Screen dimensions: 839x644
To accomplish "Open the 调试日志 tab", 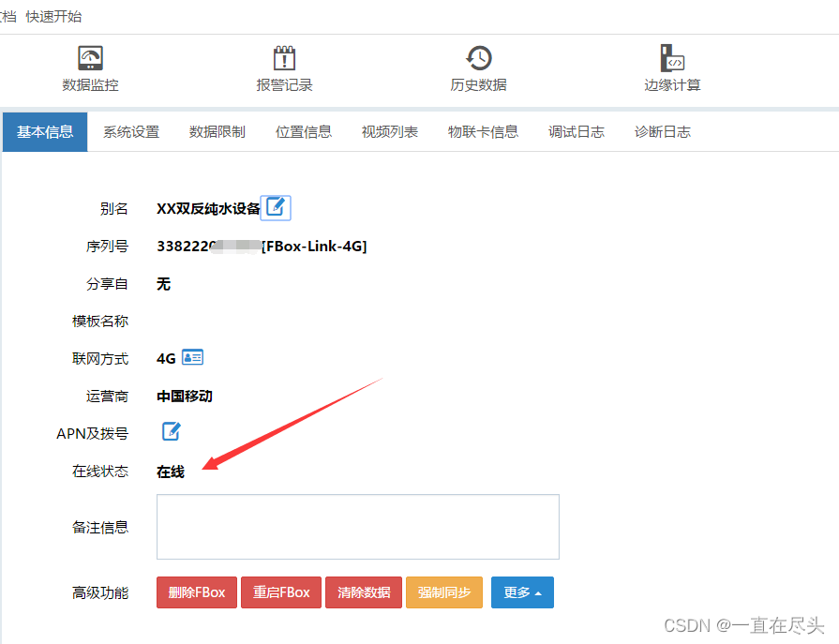I will (x=577, y=132).
